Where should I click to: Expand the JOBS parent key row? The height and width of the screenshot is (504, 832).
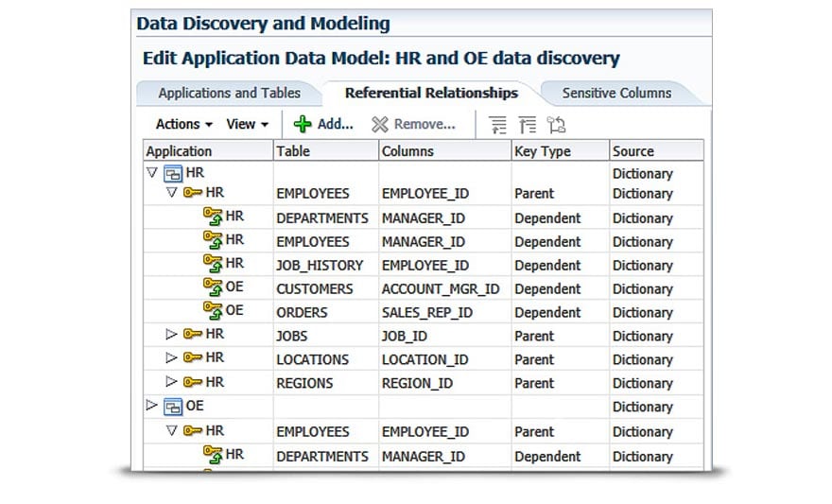171,335
